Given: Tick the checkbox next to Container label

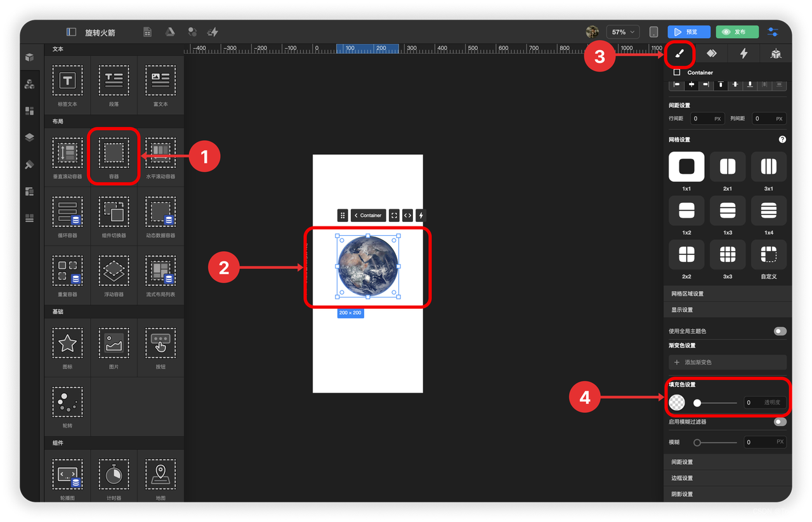Looking at the screenshot, I should (x=677, y=72).
